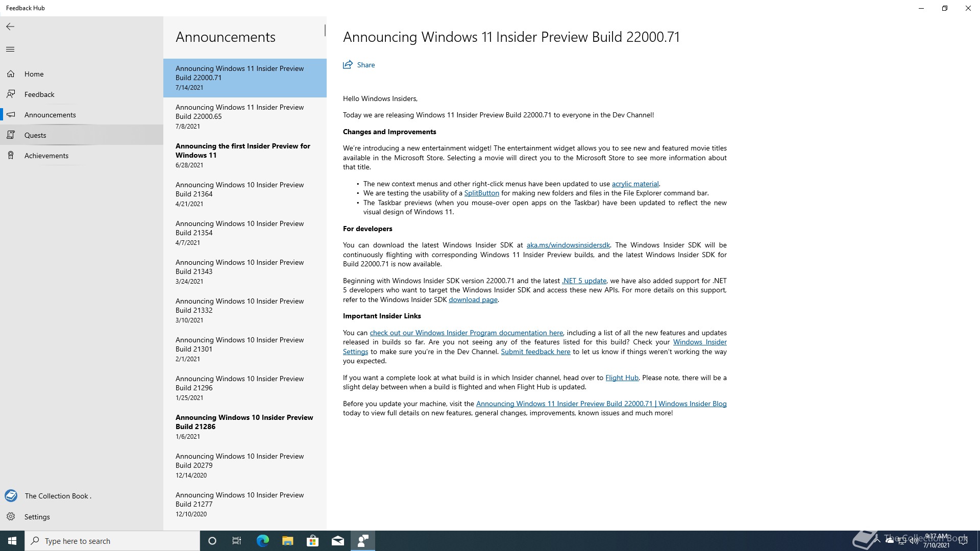Select Announcements label in navigation

click(x=50, y=115)
